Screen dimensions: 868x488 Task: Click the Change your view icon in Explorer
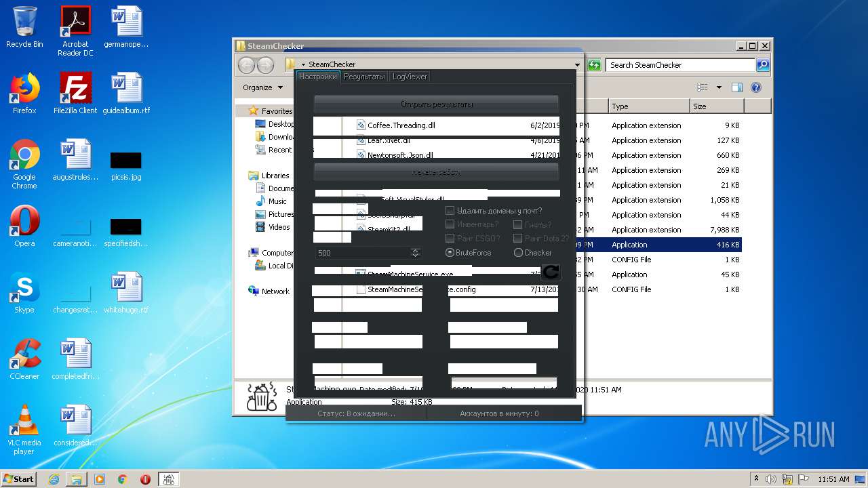(703, 87)
